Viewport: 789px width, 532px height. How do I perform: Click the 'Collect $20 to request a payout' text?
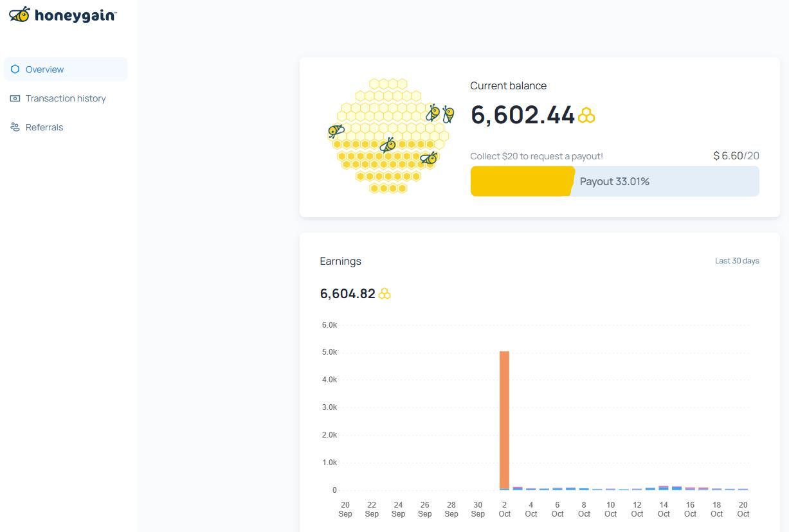(x=536, y=156)
